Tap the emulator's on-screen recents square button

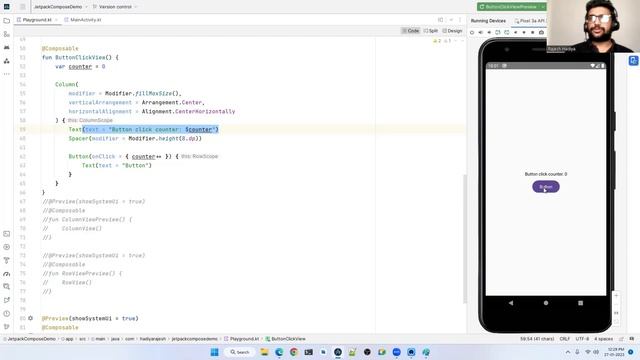tap(580, 303)
